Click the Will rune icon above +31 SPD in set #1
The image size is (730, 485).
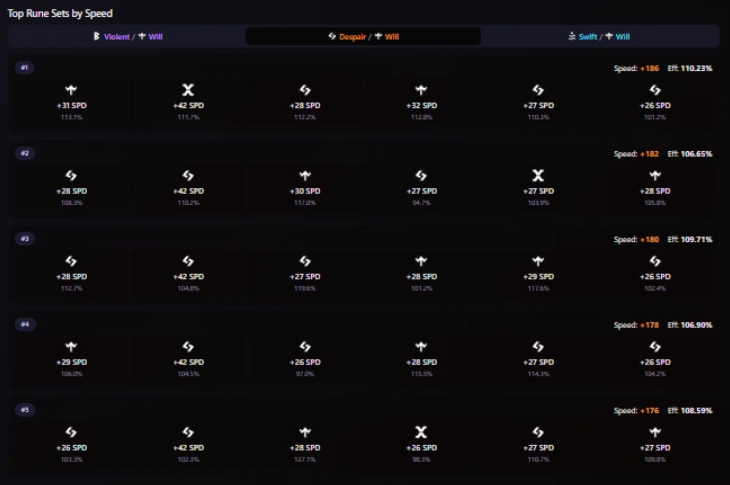71,90
